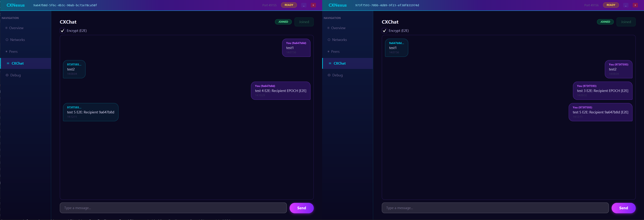Open Debug in right window sidebar
The height and width of the screenshot is (220, 644).
tap(347, 75)
